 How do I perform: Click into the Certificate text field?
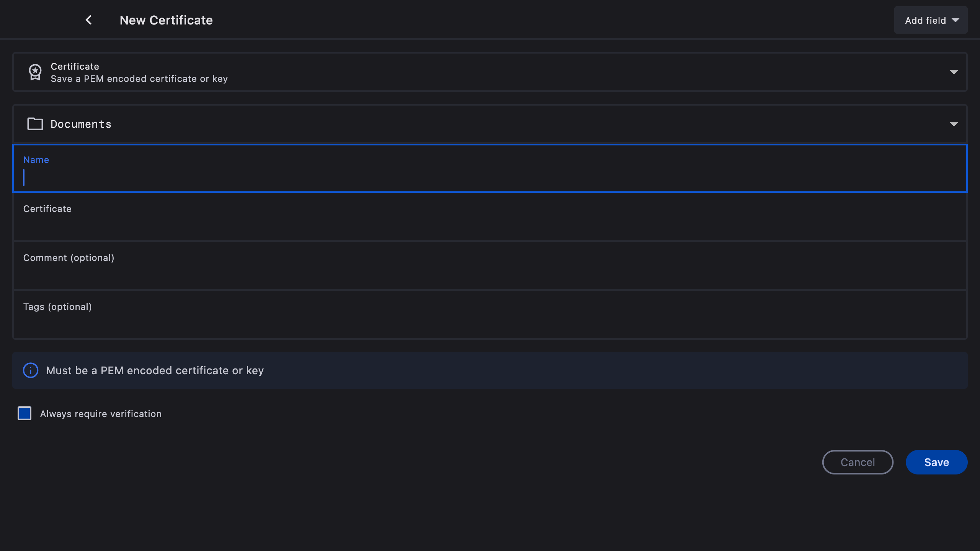pyautogui.click(x=490, y=226)
